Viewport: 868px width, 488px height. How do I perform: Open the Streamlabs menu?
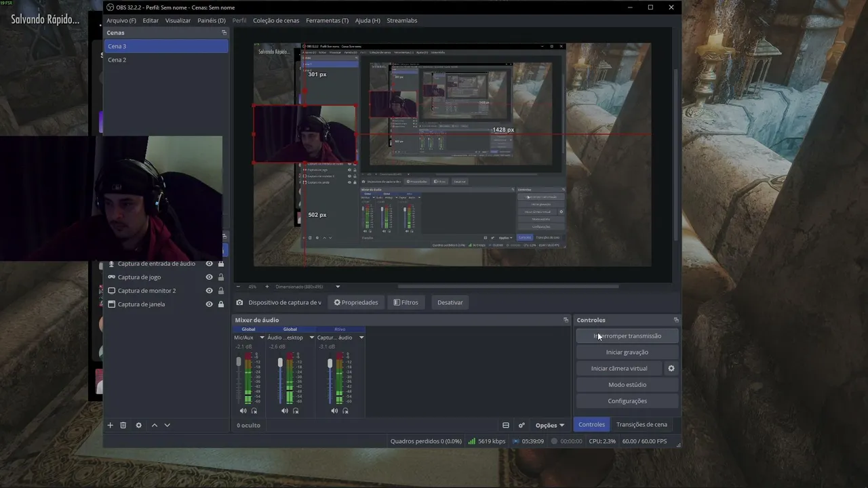click(x=402, y=20)
